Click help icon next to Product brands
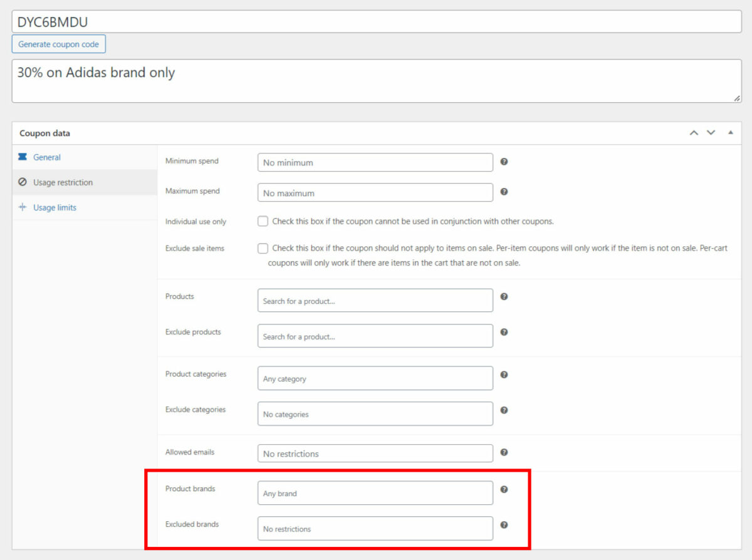 pyautogui.click(x=504, y=489)
